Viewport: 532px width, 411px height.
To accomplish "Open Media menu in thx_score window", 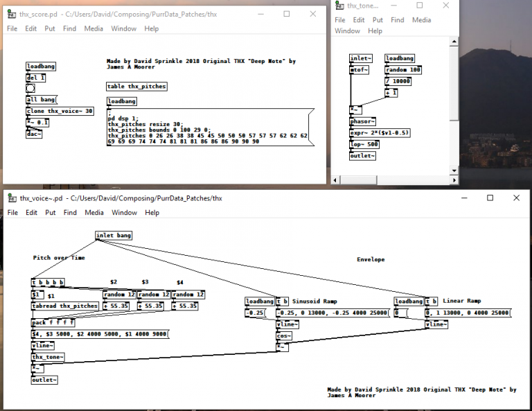I will (x=94, y=28).
